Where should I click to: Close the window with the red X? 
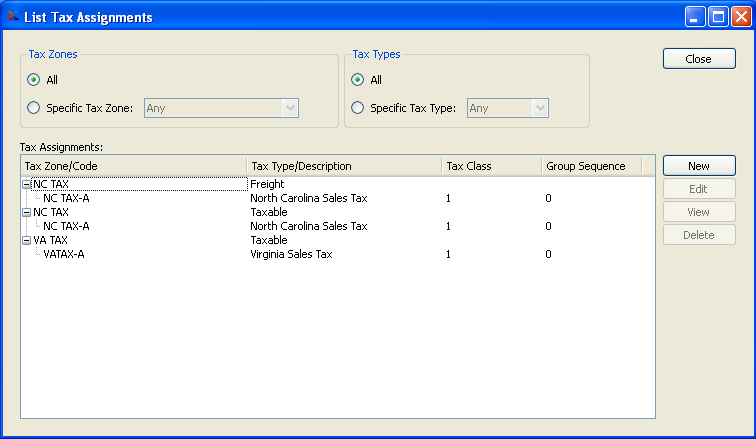click(741, 17)
